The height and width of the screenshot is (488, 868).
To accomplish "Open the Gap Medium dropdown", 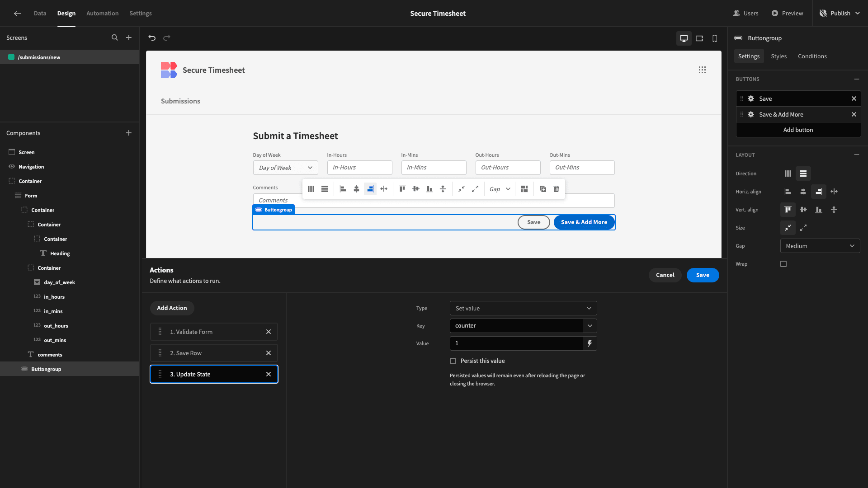I will pyautogui.click(x=820, y=246).
